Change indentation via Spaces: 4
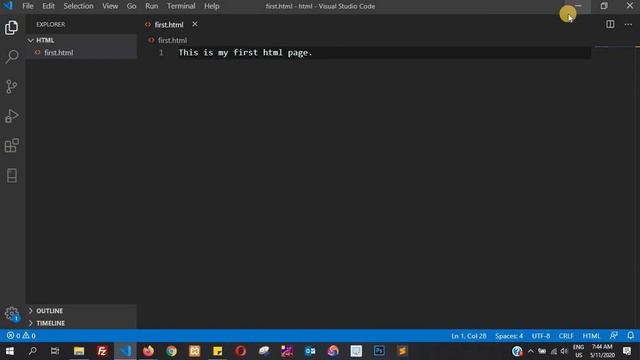 click(509, 336)
